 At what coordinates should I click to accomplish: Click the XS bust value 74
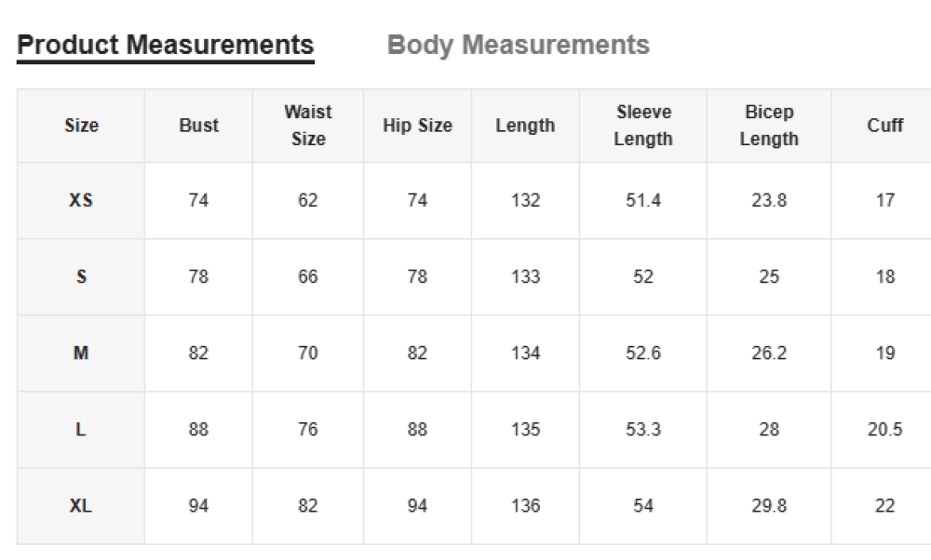pyautogui.click(x=198, y=200)
